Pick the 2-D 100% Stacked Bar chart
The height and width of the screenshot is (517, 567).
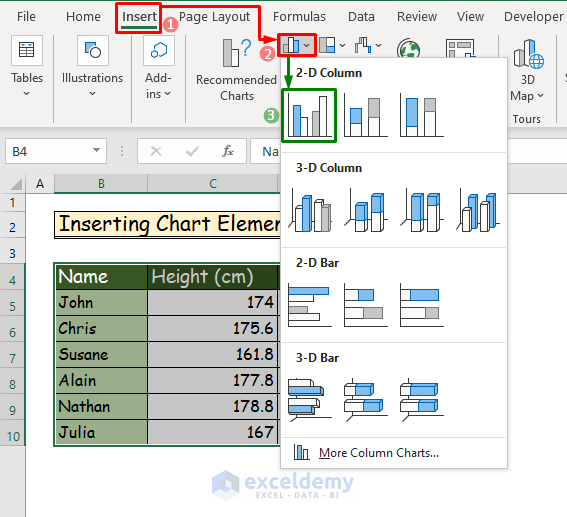(x=422, y=305)
